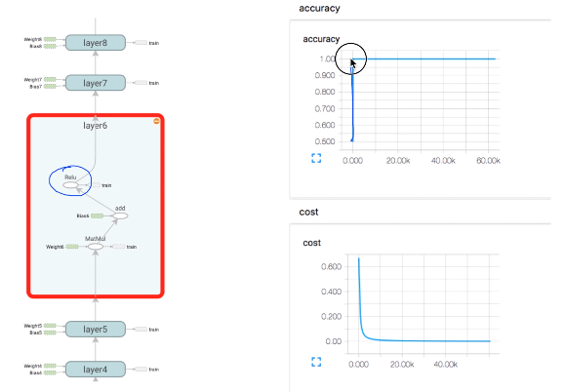This screenshot has height=392, width=565.
Task: Select the add op node in layer6
Action: point(120,216)
